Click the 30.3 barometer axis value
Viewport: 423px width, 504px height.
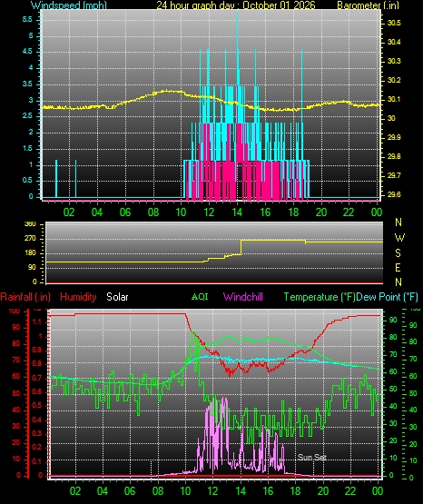point(394,61)
